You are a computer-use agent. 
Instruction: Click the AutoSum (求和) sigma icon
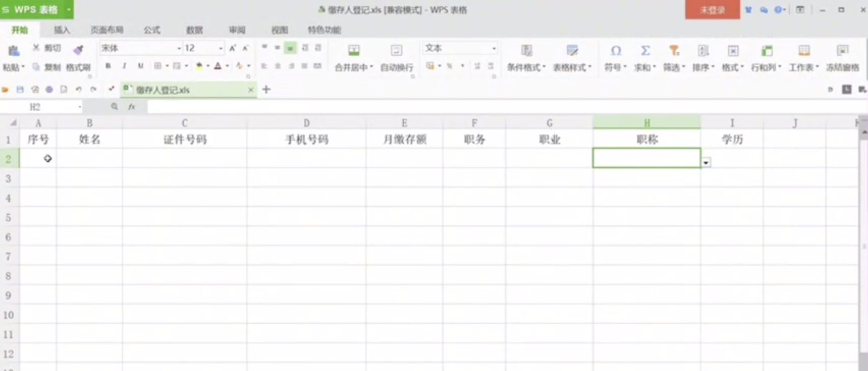[645, 50]
